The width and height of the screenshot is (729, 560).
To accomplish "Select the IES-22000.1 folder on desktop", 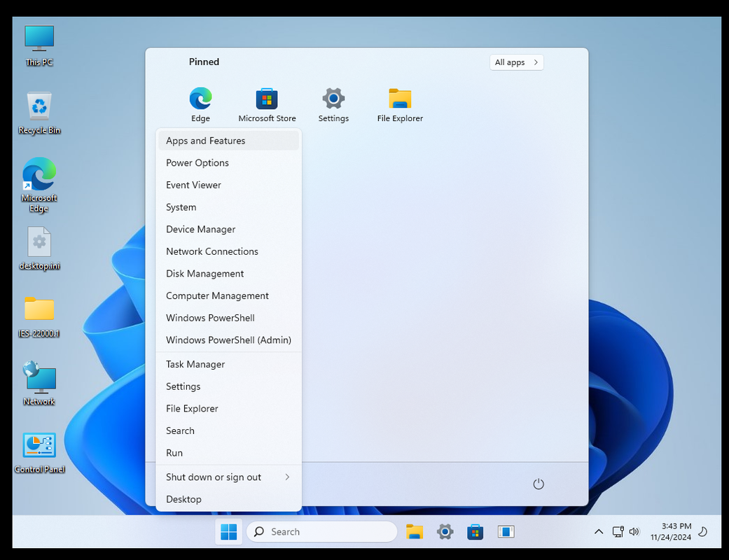I will tap(39, 317).
